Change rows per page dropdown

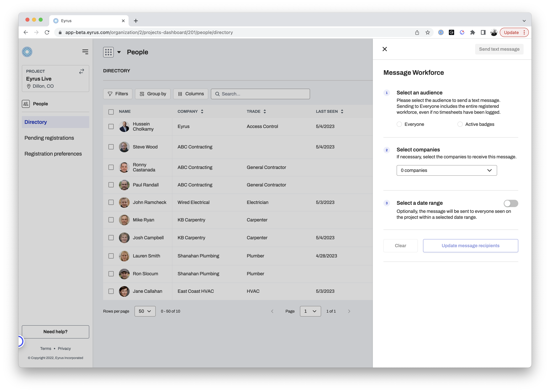click(145, 311)
